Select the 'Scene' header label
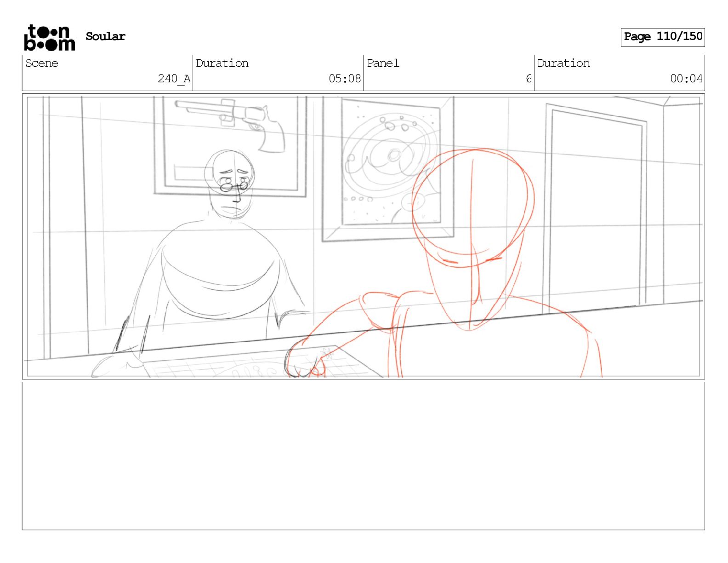This screenshot has width=728, height=563. tap(42, 63)
